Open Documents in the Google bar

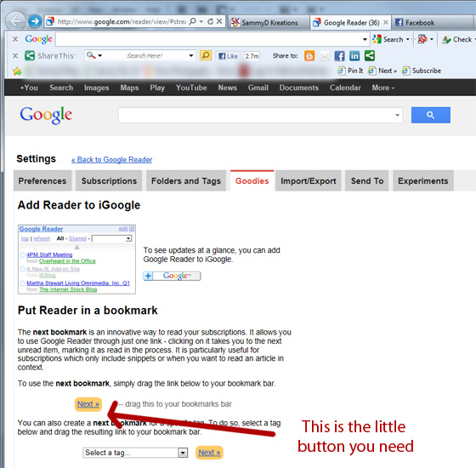point(299,88)
